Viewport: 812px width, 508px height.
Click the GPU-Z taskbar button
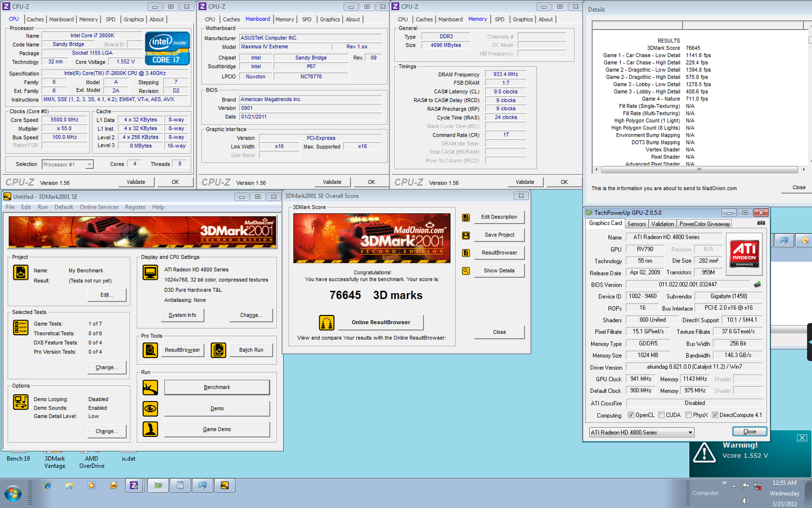click(x=158, y=486)
